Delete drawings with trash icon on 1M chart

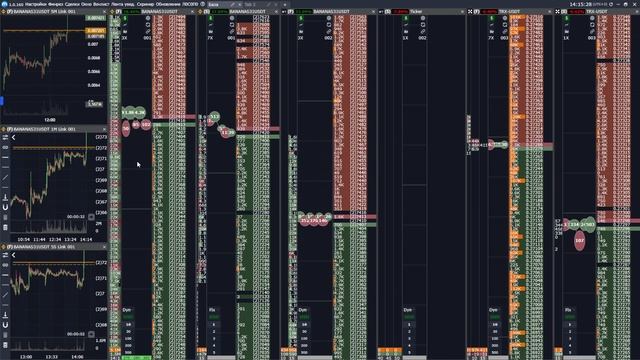5,227
